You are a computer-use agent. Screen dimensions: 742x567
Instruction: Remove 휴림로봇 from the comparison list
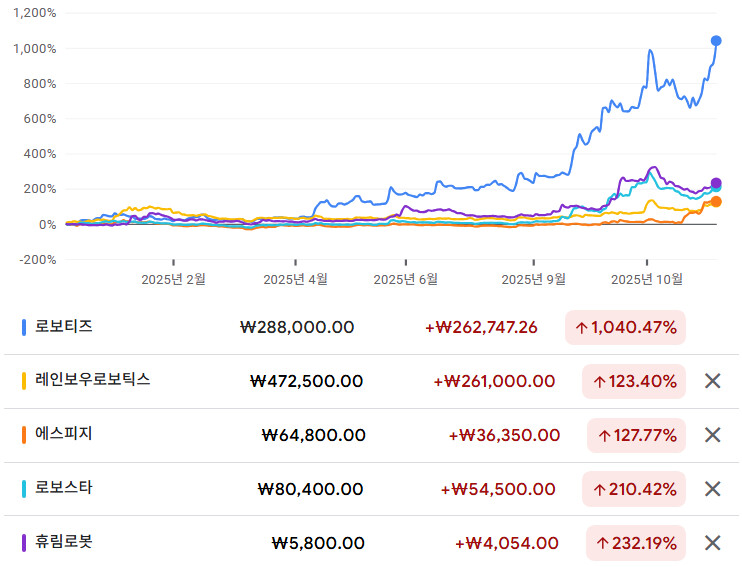(x=712, y=543)
